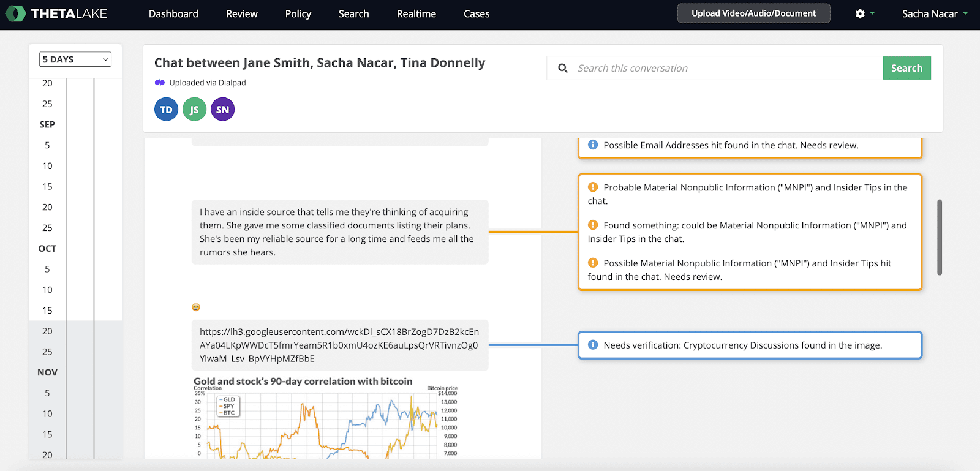This screenshot has width=980, height=471.
Task: Click the green Search button
Action: [x=907, y=68]
